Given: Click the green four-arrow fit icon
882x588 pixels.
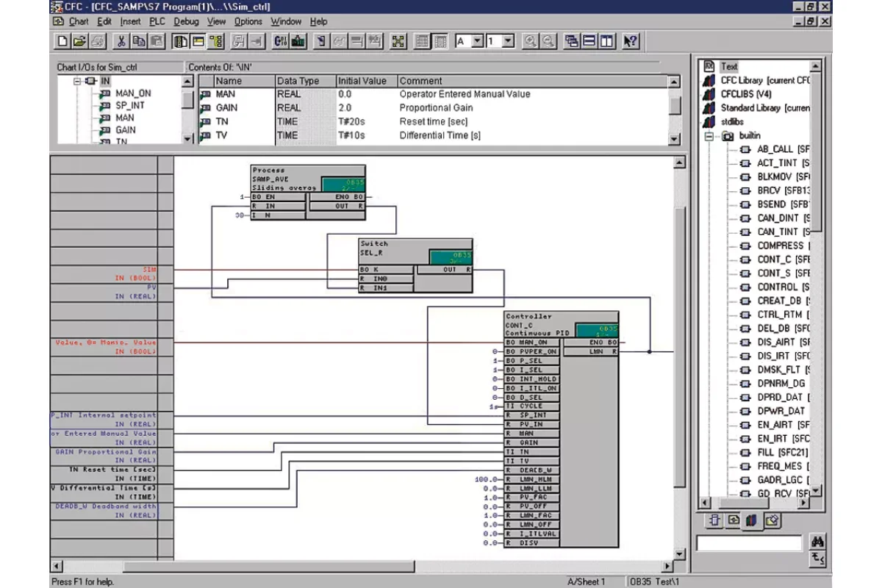Looking at the screenshot, I should (x=398, y=42).
